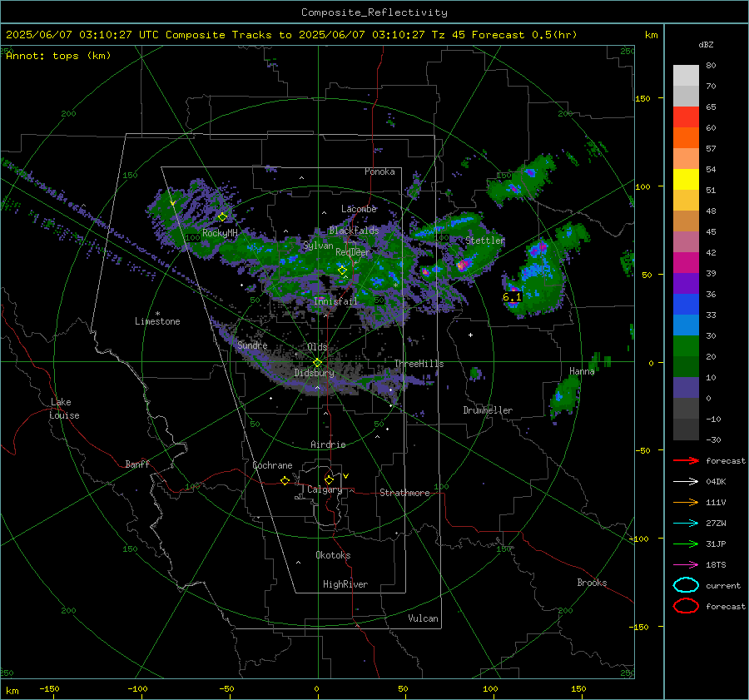Click the Sylvan label
The image size is (749, 700).
tap(318, 246)
